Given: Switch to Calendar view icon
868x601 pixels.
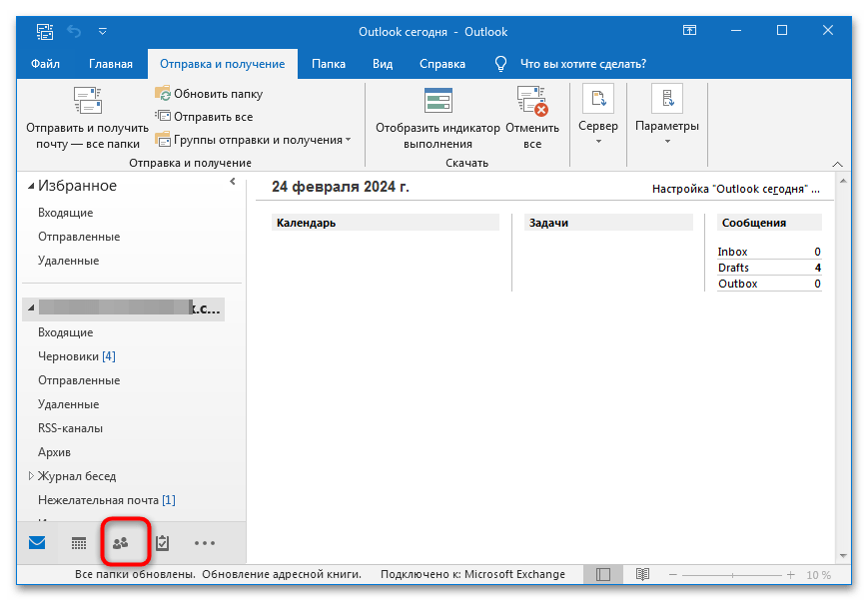Looking at the screenshot, I should 79,543.
